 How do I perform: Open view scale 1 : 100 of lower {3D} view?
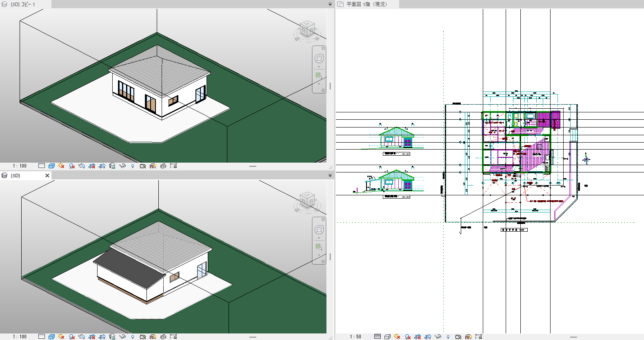point(20,337)
